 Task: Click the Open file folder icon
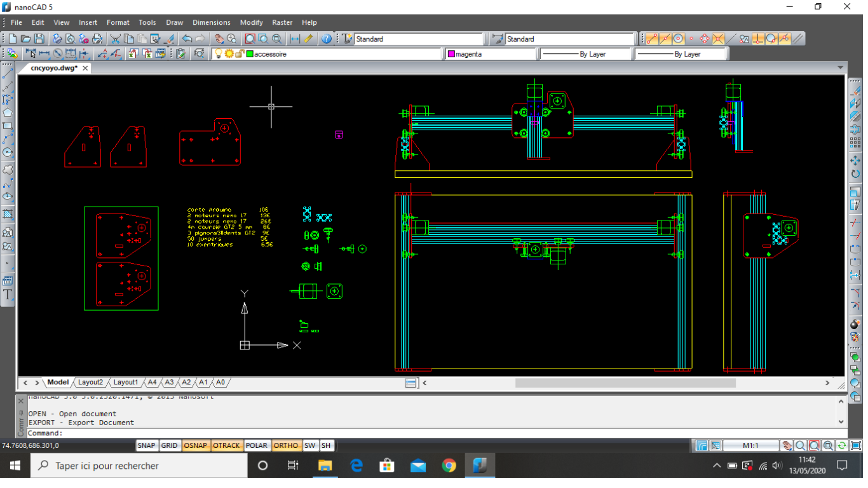(26, 39)
